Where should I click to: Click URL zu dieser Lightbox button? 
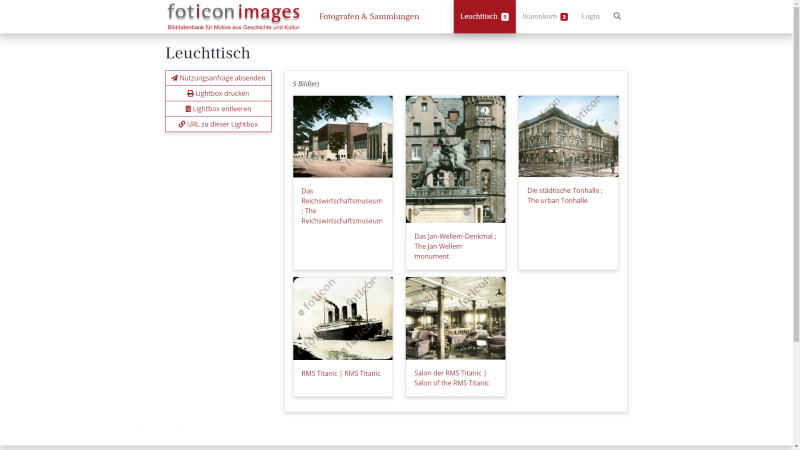[218, 124]
